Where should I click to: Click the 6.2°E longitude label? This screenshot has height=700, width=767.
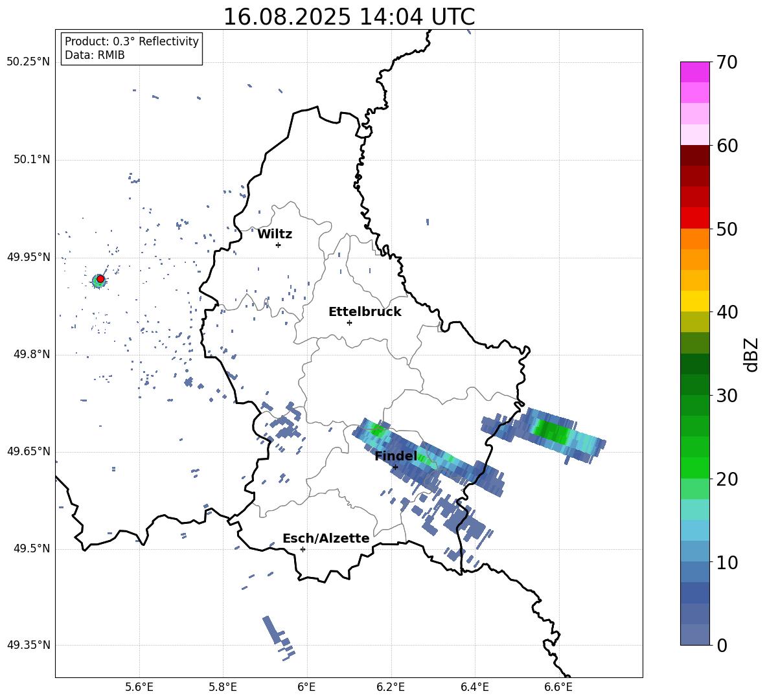tap(391, 687)
